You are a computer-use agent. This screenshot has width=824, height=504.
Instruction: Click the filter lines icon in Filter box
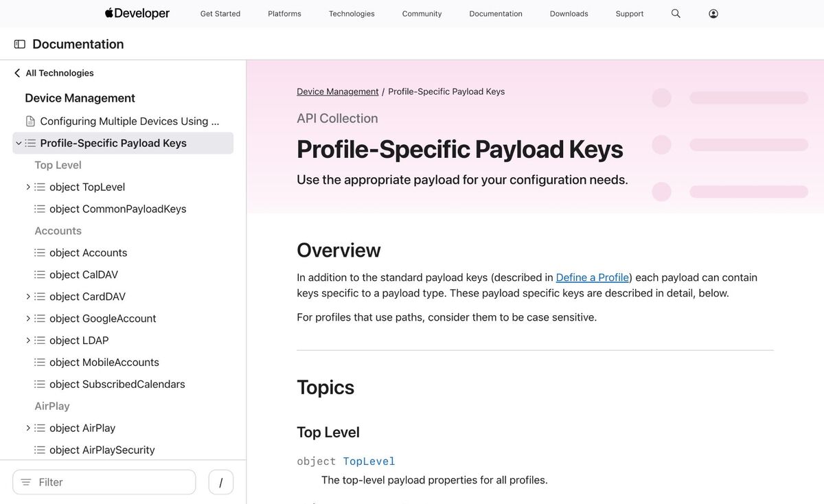(26, 482)
